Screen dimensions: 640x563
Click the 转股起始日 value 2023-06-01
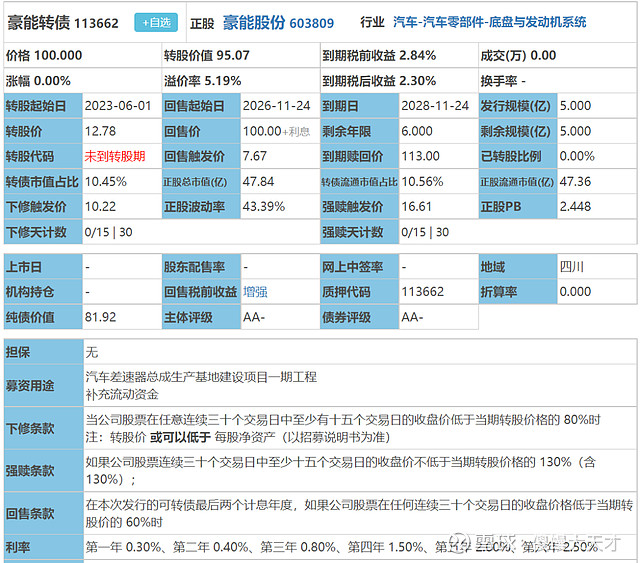coord(118,106)
